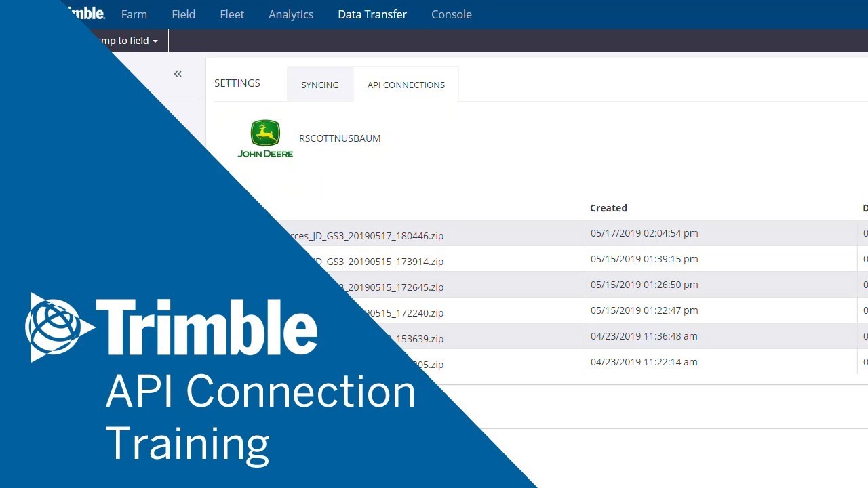Open the Fleet menu

click(232, 14)
